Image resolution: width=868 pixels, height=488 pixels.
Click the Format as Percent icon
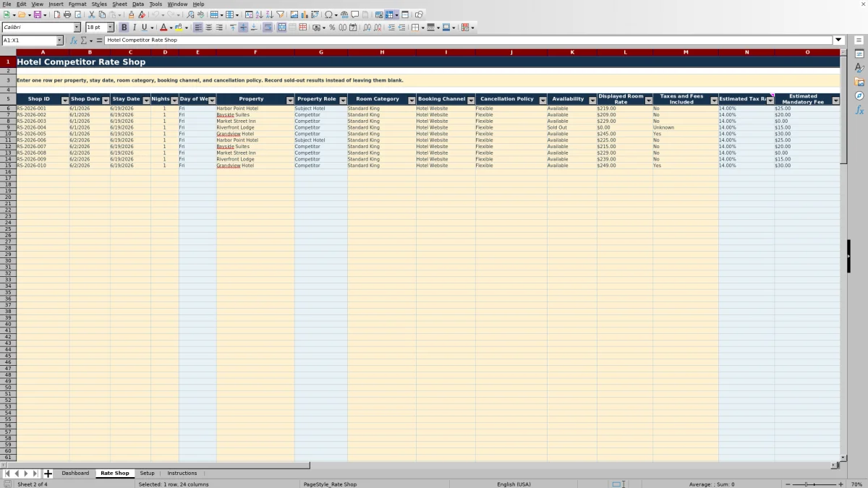(x=332, y=27)
